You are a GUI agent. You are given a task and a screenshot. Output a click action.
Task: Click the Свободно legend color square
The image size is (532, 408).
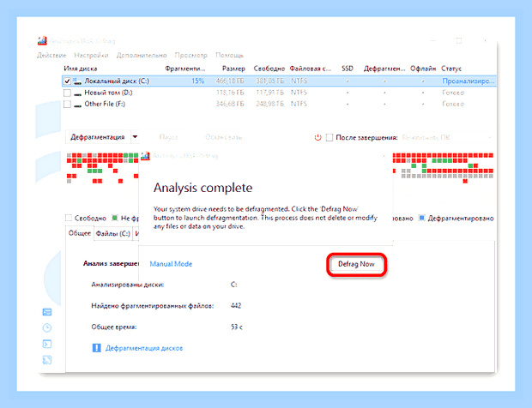click(69, 218)
